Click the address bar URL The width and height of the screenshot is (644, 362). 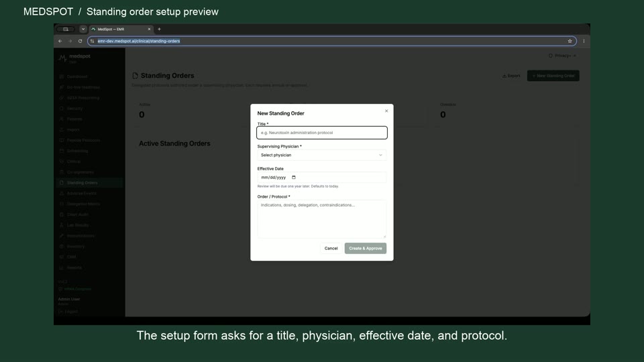coord(139,41)
